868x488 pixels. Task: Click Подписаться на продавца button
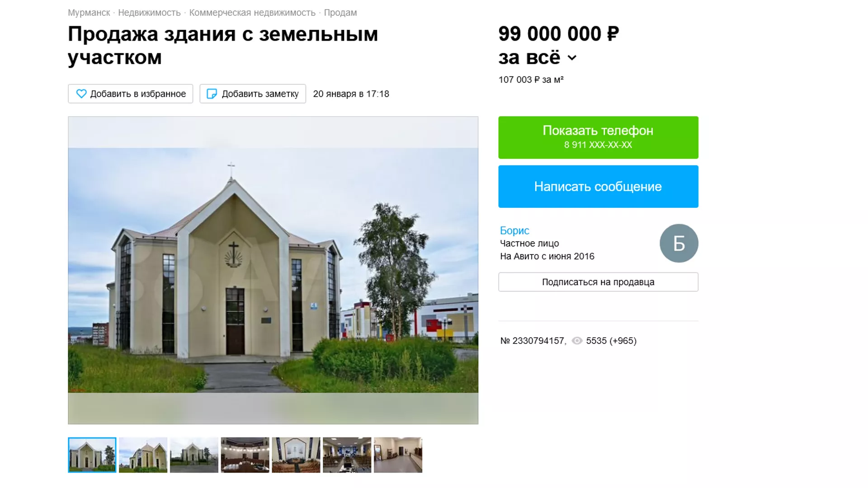[598, 282]
